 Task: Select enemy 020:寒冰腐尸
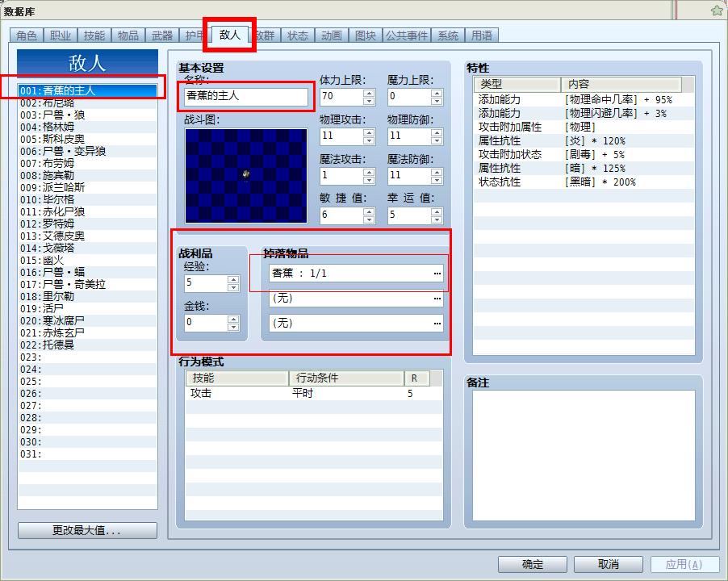point(87,320)
